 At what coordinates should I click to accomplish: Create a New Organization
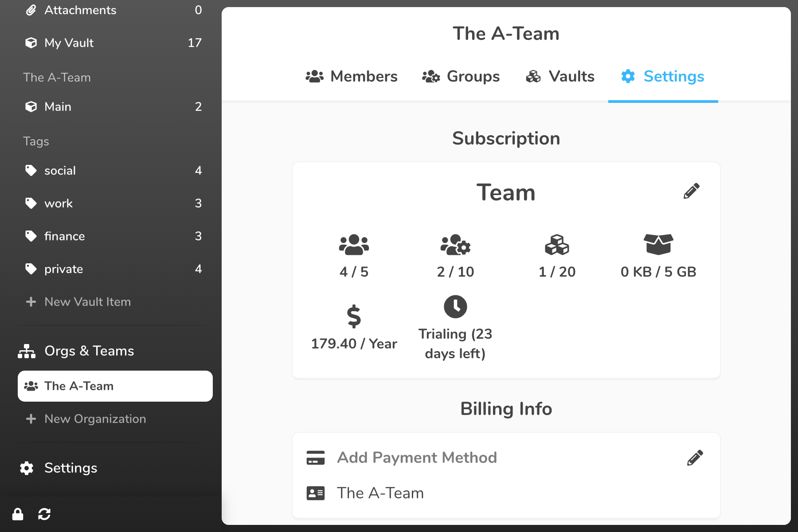(x=95, y=419)
